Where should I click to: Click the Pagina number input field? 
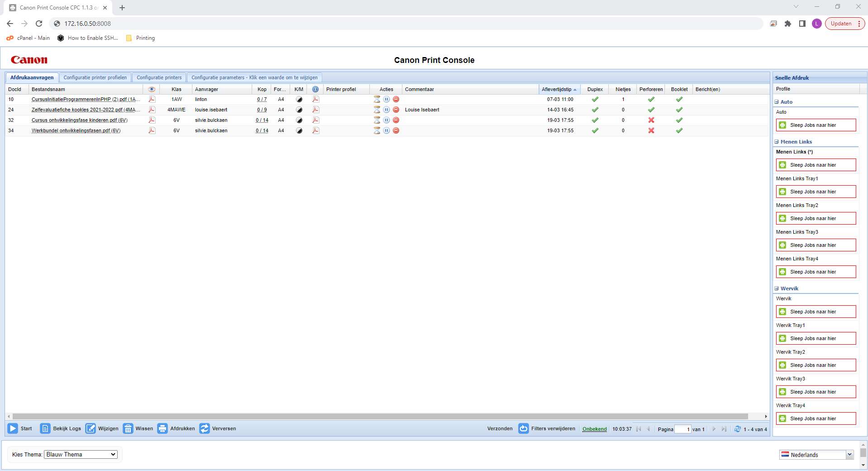tap(682, 429)
